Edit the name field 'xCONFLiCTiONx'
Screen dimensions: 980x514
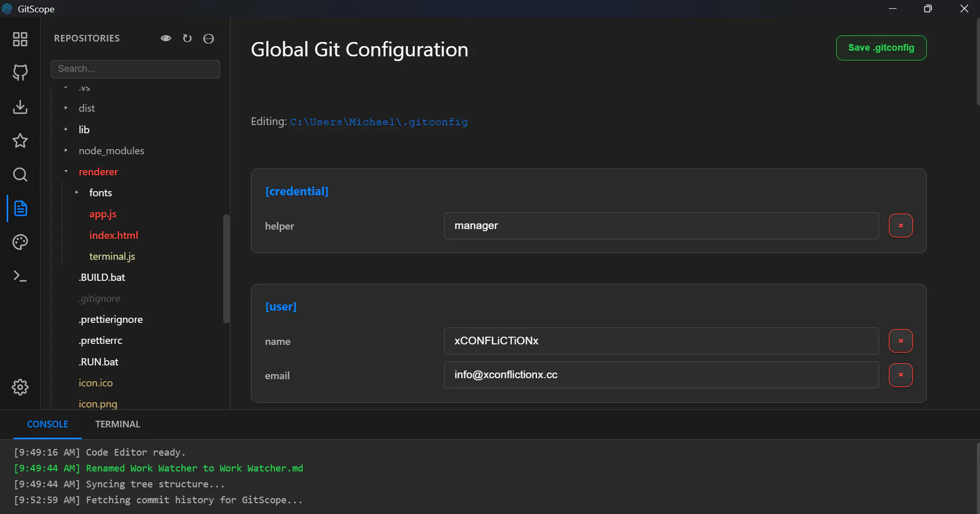click(x=661, y=341)
